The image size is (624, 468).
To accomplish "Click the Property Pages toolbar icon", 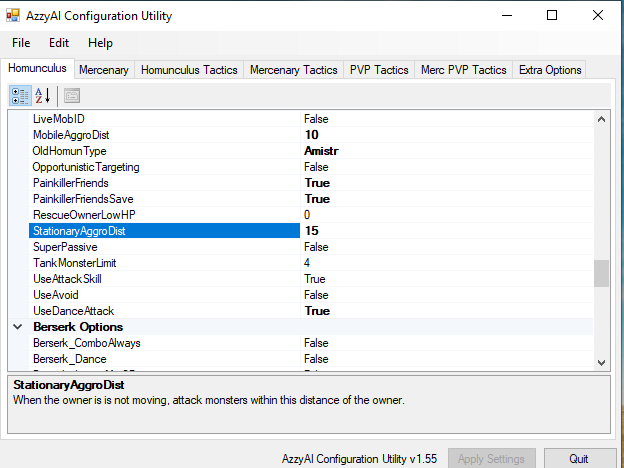I will click(72, 96).
